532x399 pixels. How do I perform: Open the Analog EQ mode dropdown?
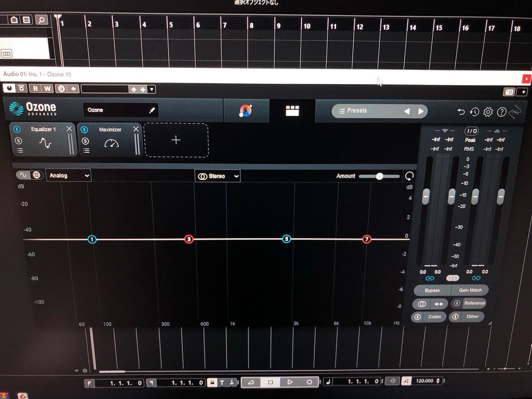coord(69,176)
